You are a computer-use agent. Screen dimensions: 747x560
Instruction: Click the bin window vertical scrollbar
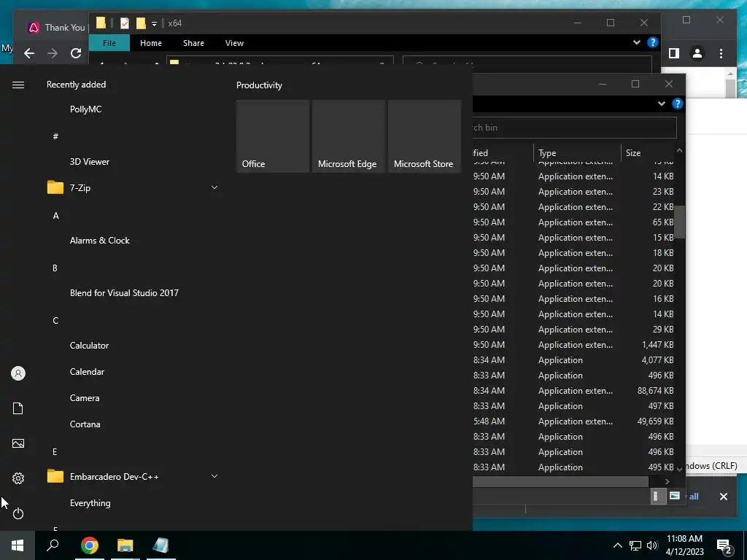[680, 222]
